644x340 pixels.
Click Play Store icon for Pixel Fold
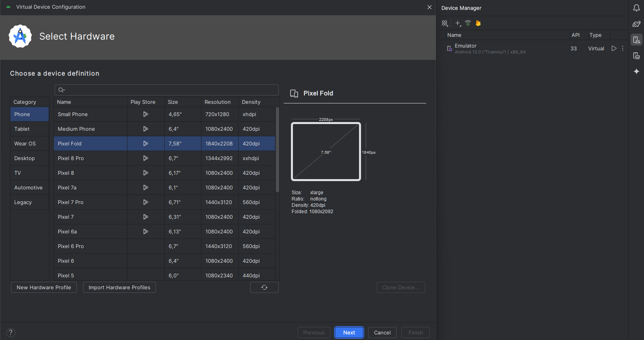click(146, 143)
